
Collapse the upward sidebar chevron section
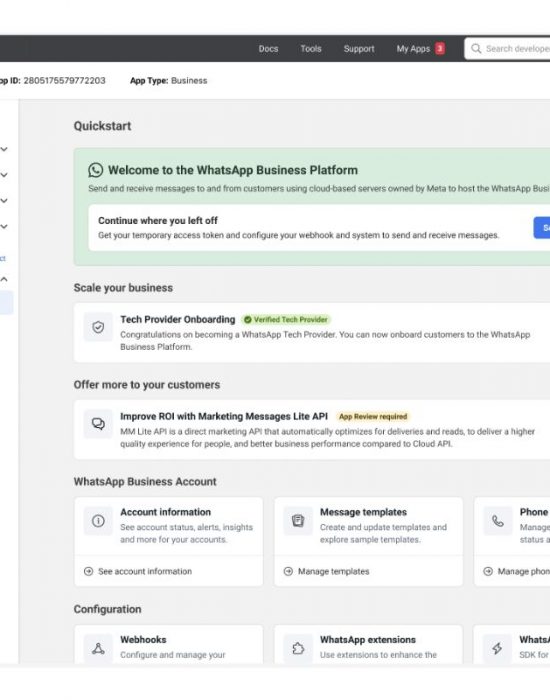pos(4,279)
